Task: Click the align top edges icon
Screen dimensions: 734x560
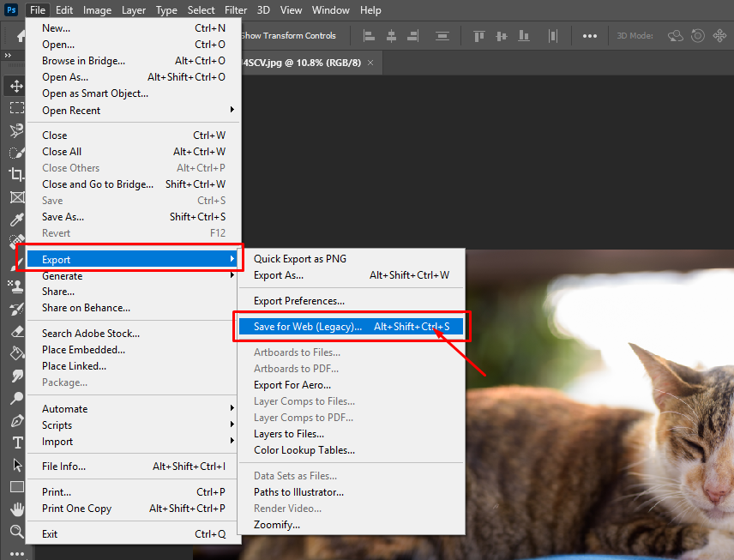Action: (479, 36)
